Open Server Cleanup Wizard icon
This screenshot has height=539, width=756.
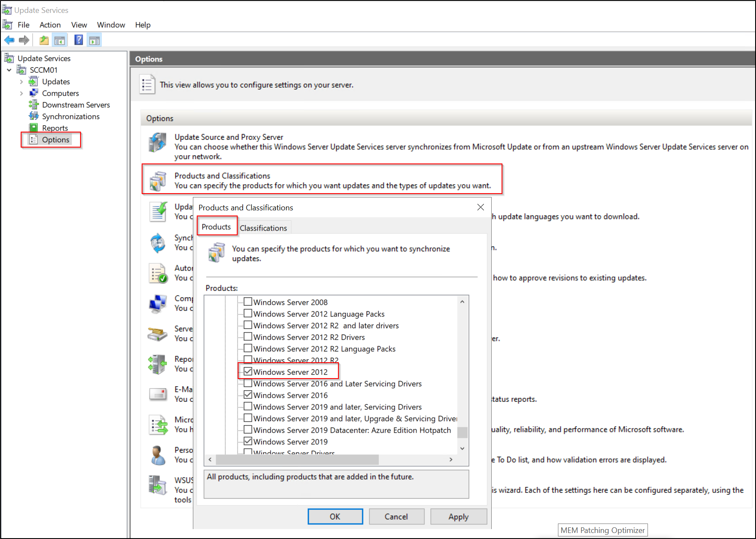coord(158,334)
